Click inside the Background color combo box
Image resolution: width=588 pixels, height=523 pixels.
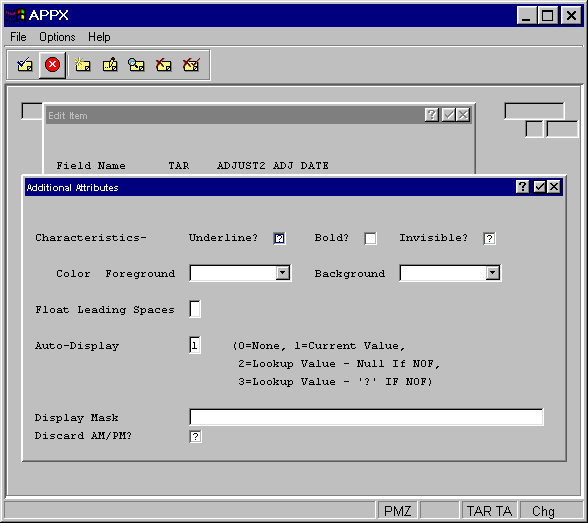[x=443, y=273]
